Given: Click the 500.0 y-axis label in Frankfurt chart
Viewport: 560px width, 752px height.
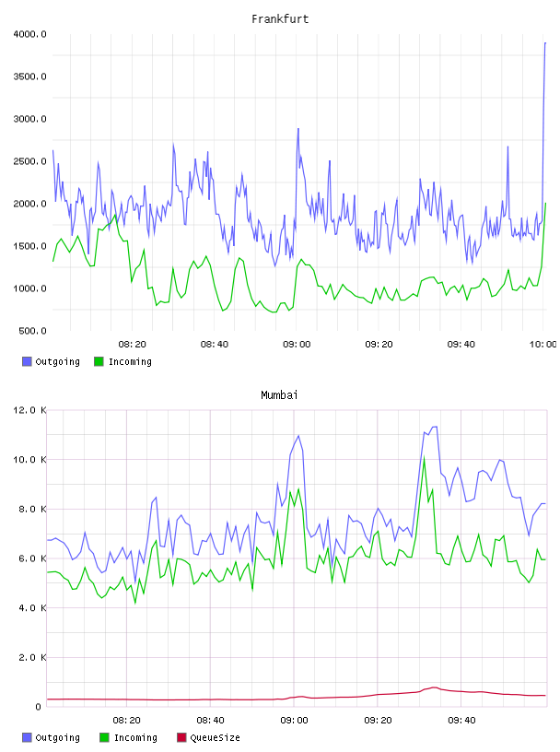Looking at the screenshot, I should pyautogui.click(x=32, y=331).
